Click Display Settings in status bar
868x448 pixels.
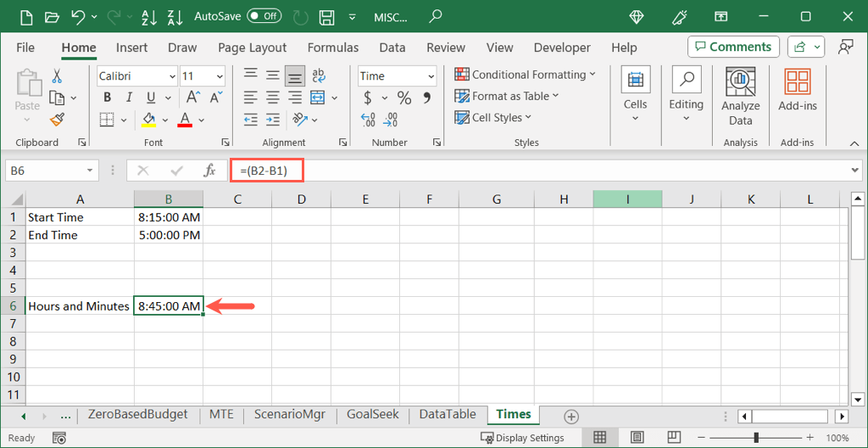[x=522, y=438]
